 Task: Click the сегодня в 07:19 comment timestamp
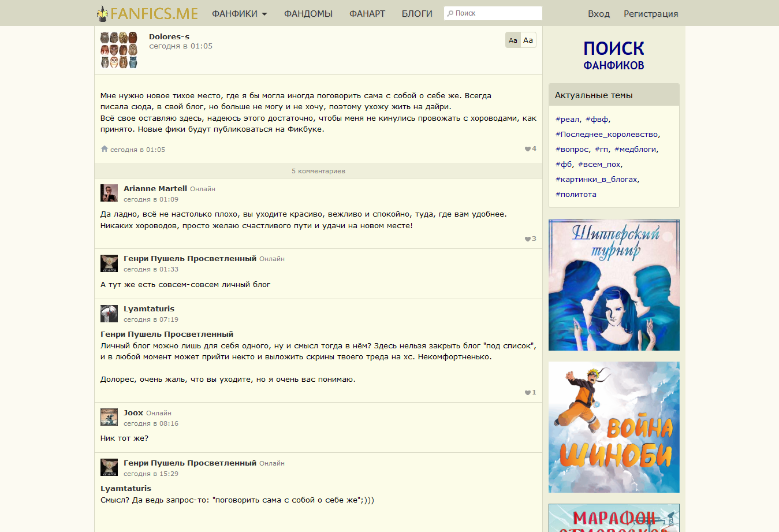(x=151, y=319)
